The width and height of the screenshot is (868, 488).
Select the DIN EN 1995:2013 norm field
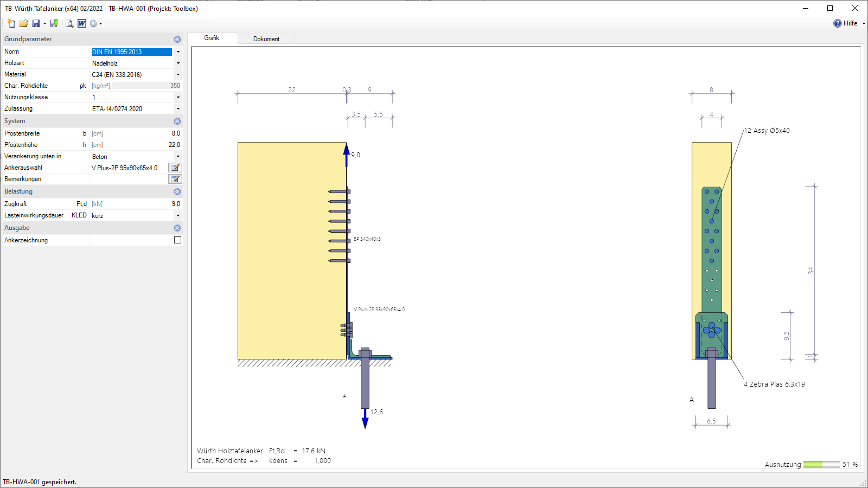pos(132,52)
